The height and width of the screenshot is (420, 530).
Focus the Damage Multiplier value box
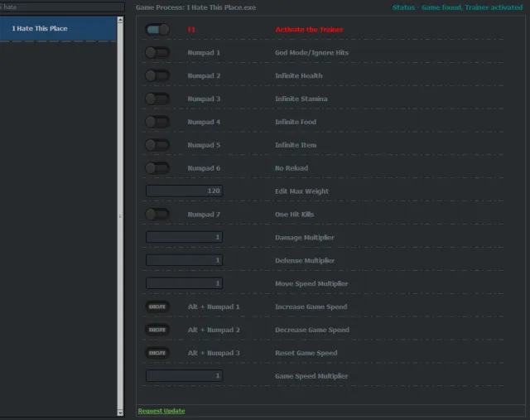click(184, 238)
